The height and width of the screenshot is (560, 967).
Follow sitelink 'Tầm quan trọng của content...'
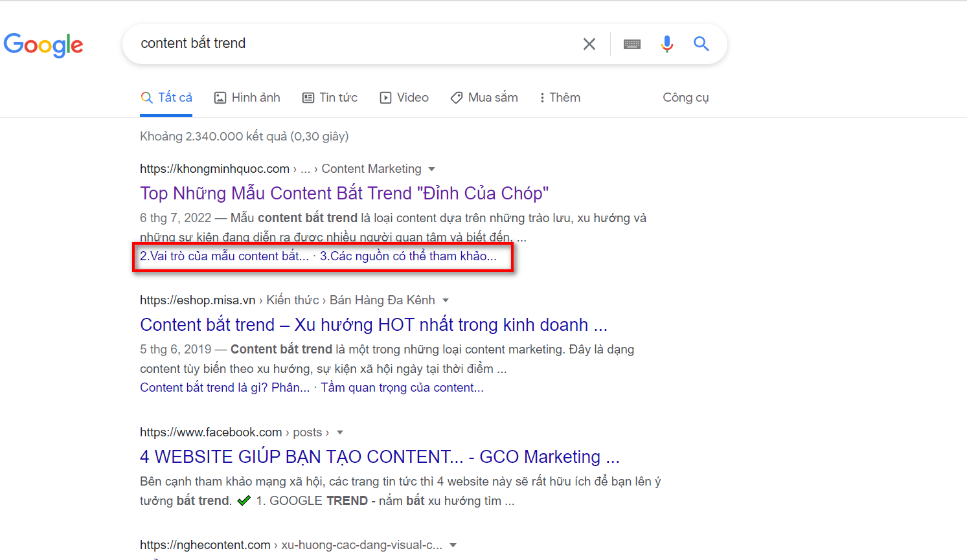[402, 388]
